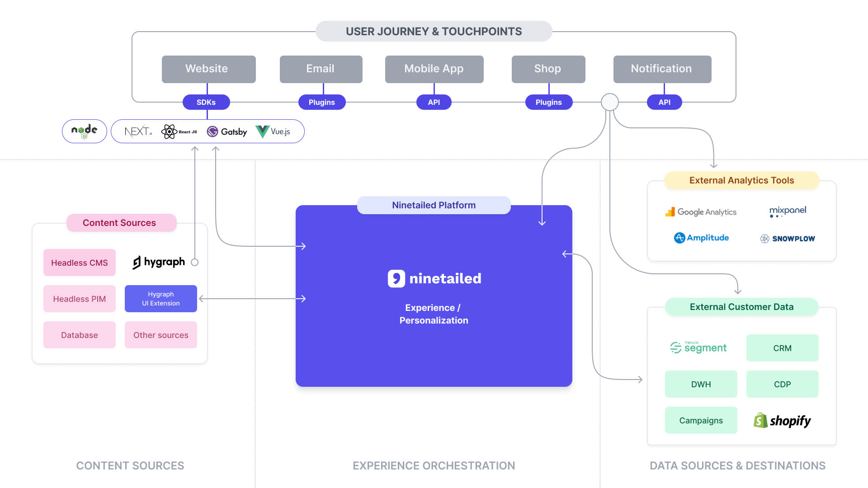Click the Amplitude logo
868x488 pixels.
click(x=701, y=238)
